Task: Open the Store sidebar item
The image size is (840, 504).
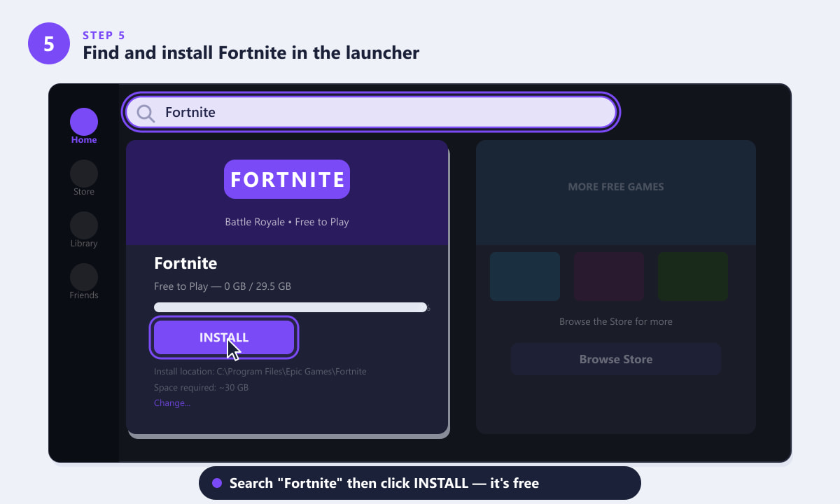Action: 84,178
